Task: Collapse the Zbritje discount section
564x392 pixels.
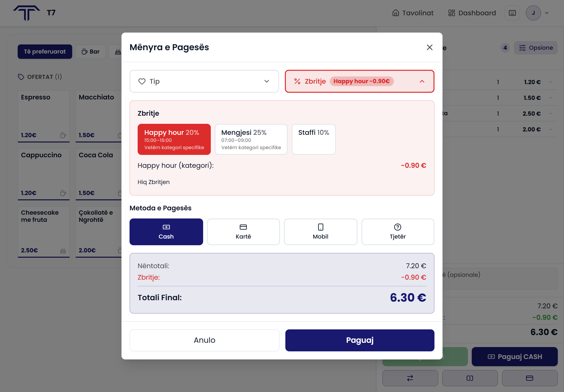Action: coord(422,81)
